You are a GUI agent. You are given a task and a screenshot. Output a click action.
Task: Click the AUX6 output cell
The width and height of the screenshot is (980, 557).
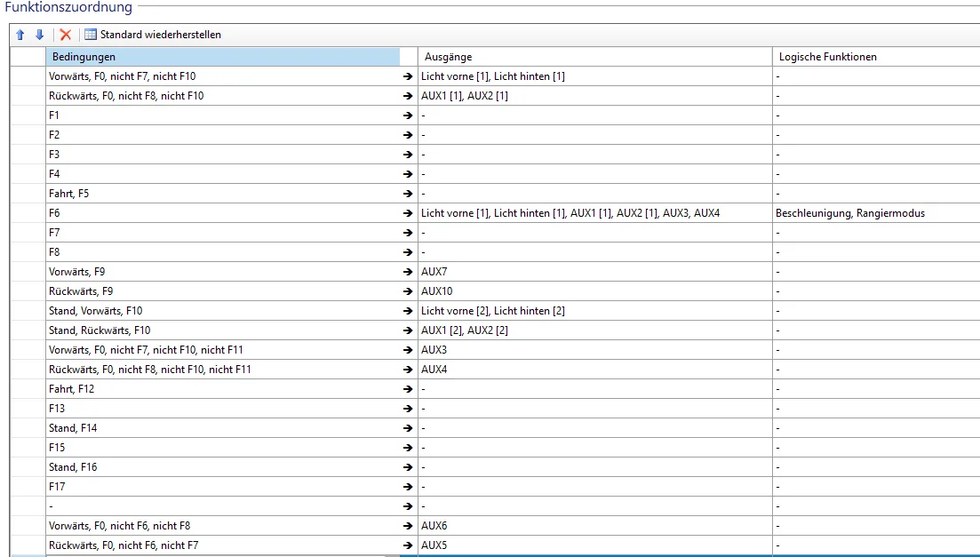tap(595, 526)
